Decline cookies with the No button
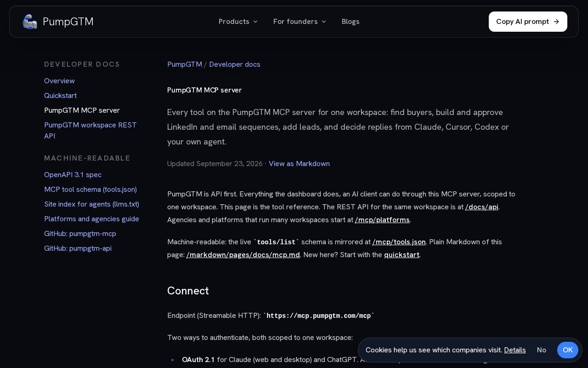Screen dimensions: 588x368 [x=542, y=350]
